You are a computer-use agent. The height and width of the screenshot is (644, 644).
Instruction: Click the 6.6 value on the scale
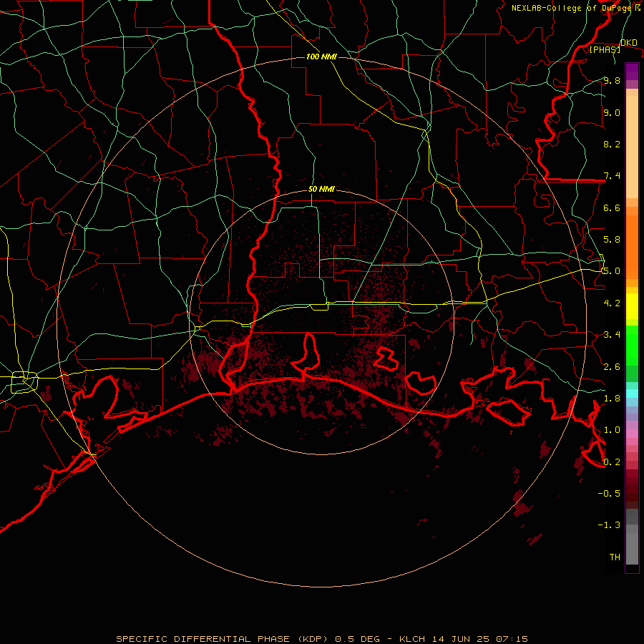(612, 208)
